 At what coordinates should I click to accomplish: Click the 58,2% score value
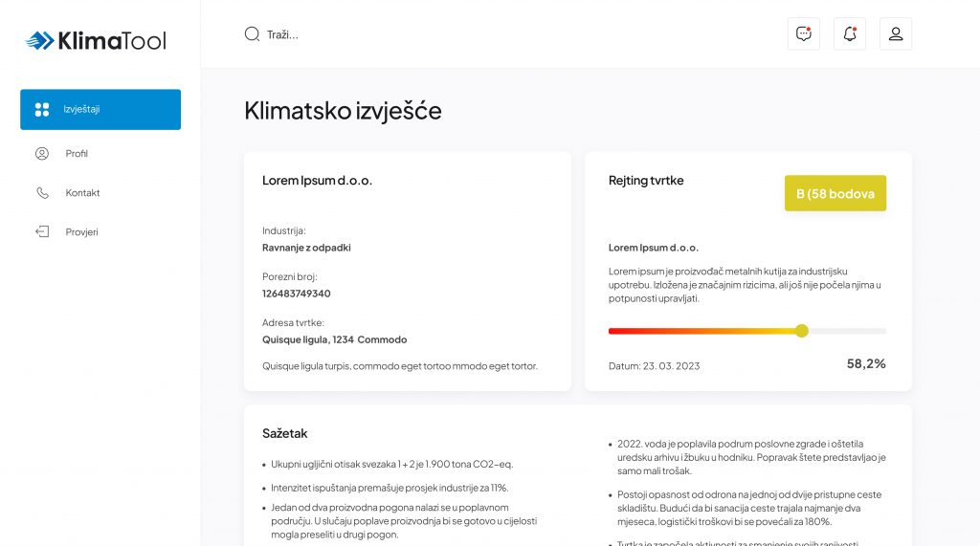click(x=866, y=363)
